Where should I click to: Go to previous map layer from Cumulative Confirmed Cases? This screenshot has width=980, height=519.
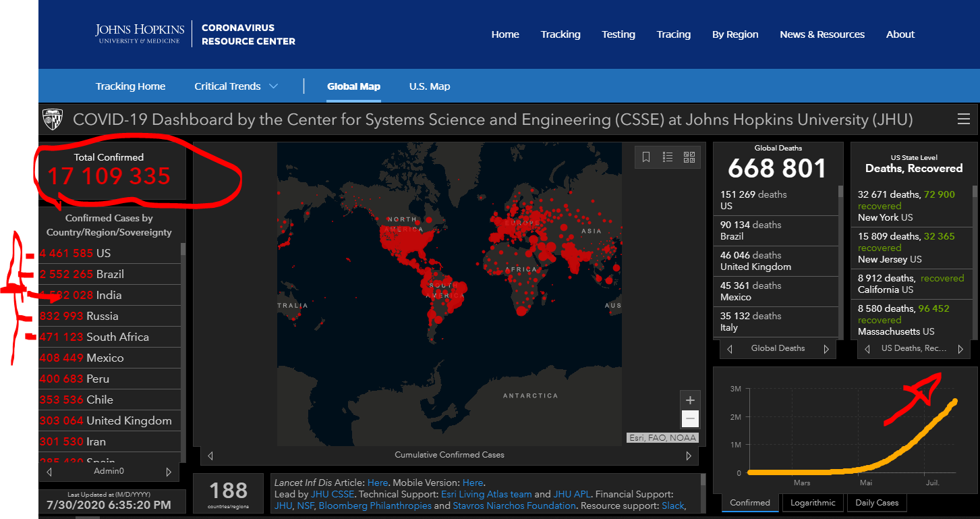[x=210, y=456]
